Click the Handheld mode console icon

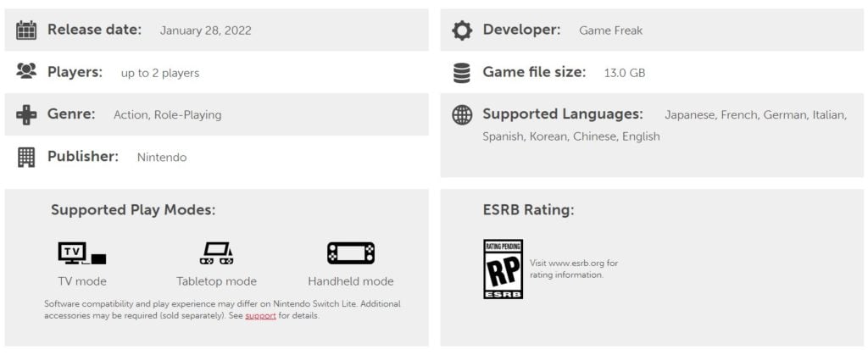tap(351, 253)
